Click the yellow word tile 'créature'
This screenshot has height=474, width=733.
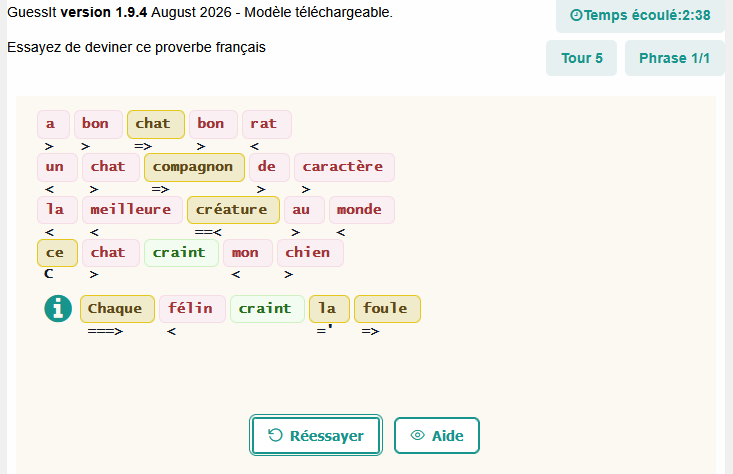click(233, 210)
